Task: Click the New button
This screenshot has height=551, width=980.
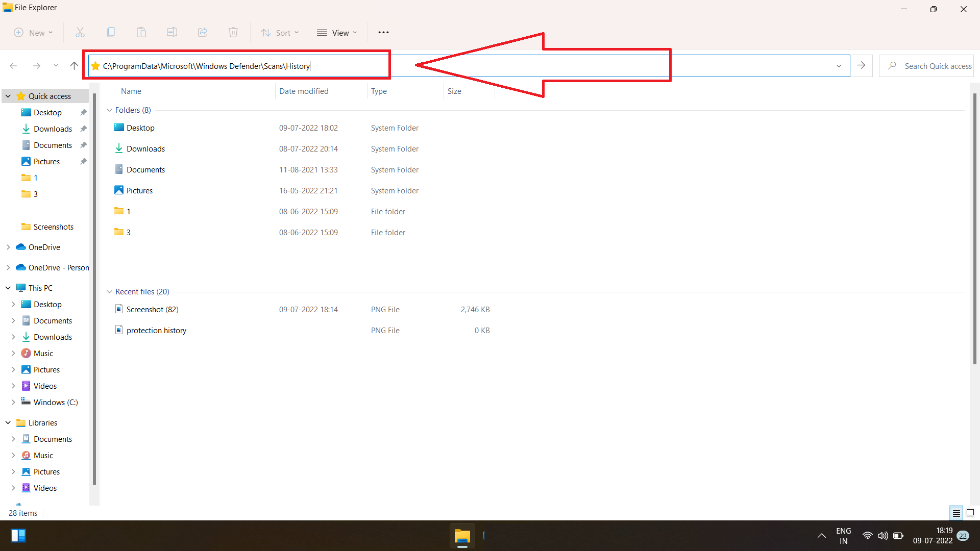Action: point(33,33)
